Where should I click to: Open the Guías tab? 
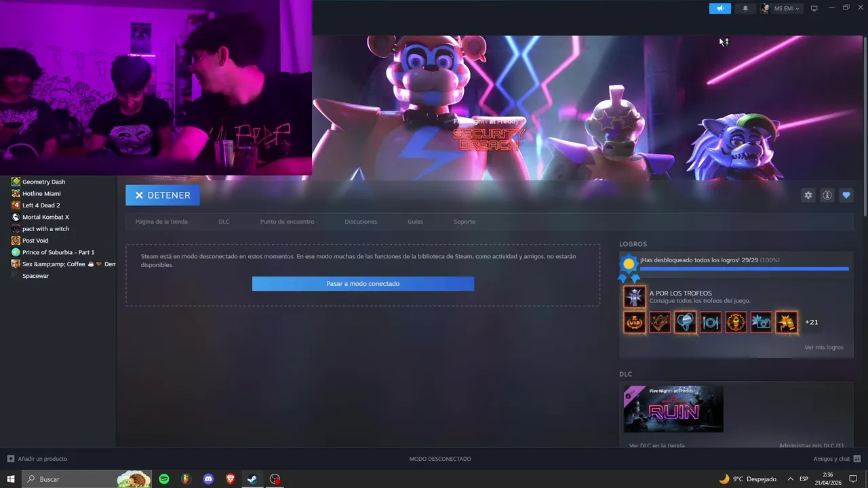pyautogui.click(x=415, y=222)
